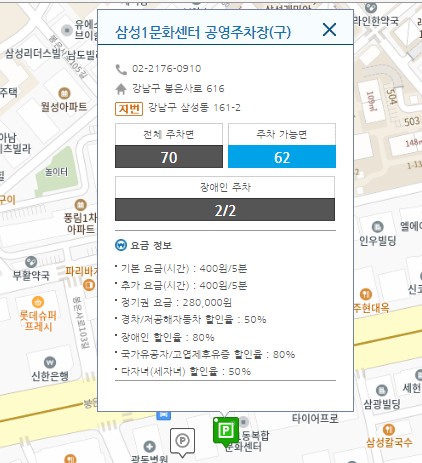This screenshot has height=463, width=422.
Task: Click the 삼성칼국수 restaurant map icon
Action: click(389, 429)
